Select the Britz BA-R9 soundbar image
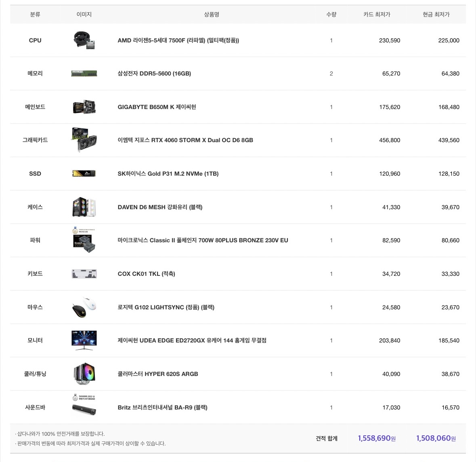 pos(84,405)
